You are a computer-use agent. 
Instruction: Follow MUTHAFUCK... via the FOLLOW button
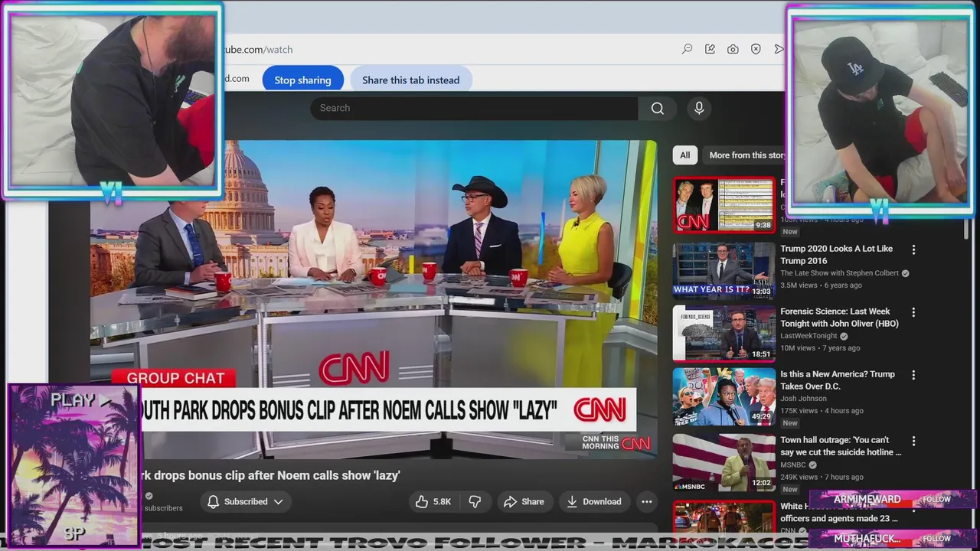(936, 539)
